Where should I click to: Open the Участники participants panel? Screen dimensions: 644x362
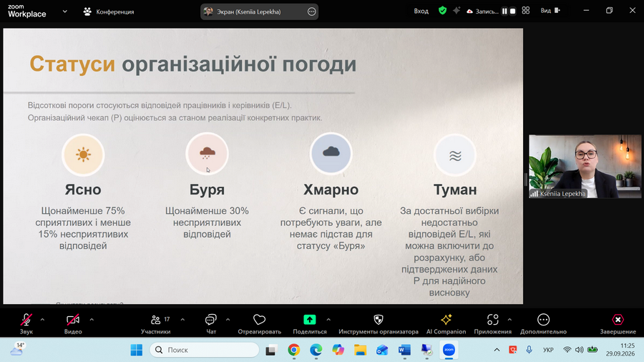pyautogui.click(x=156, y=323)
